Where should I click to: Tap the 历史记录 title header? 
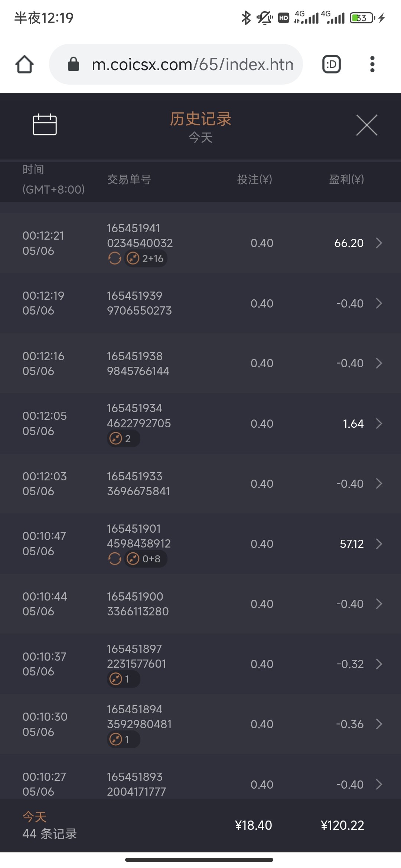pos(200,119)
